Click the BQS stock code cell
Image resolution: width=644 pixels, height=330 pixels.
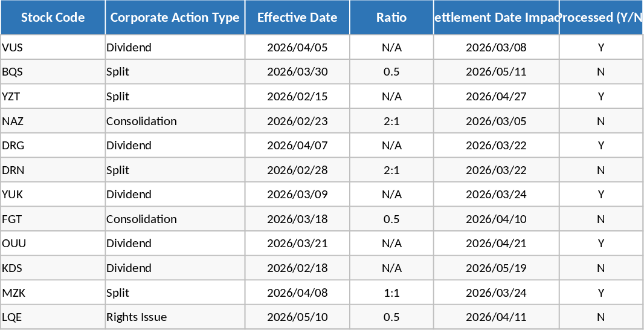click(x=53, y=72)
